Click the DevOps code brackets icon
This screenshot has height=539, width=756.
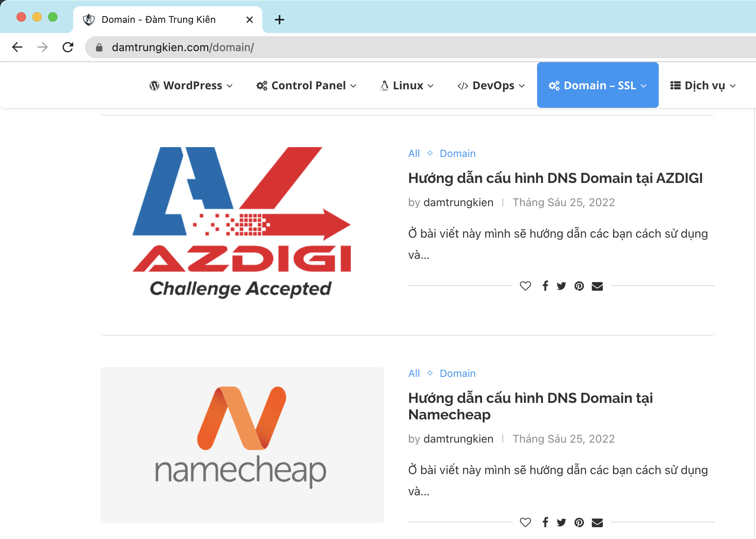[x=463, y=86]
